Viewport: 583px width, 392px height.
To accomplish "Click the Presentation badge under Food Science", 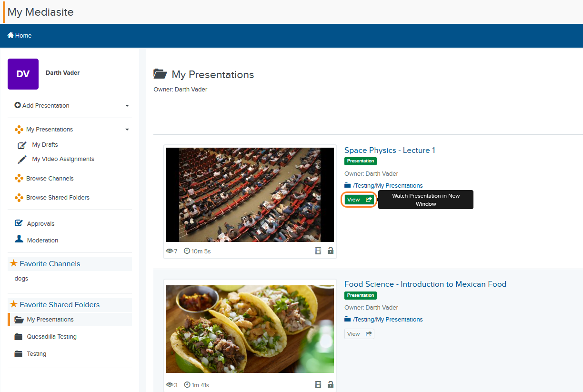I will click(x=361, y=295).
